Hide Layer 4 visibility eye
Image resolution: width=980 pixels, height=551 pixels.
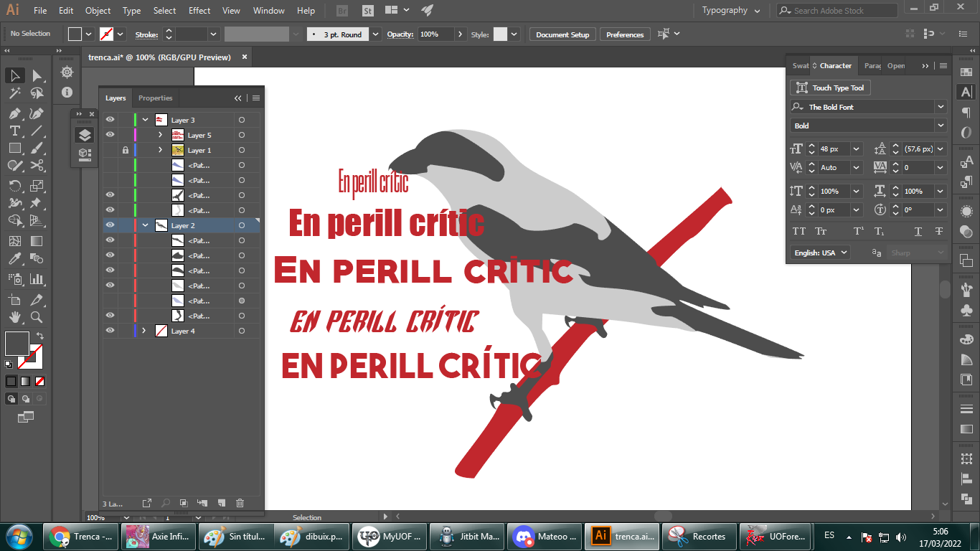[110, 331]
